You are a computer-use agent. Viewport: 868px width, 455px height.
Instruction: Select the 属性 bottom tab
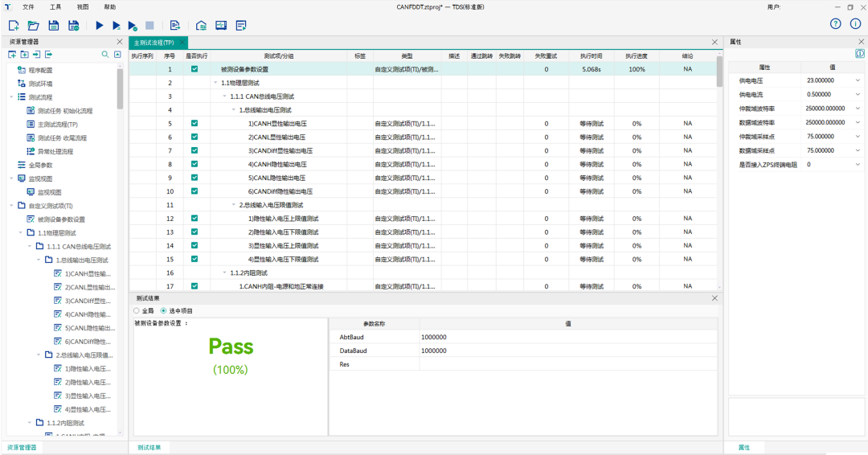[744, 447]
